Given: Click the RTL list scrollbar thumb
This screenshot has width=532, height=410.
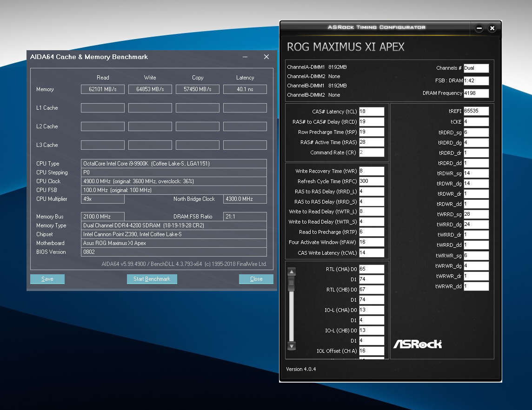Looking at the screenshot, I should point(292,284).
